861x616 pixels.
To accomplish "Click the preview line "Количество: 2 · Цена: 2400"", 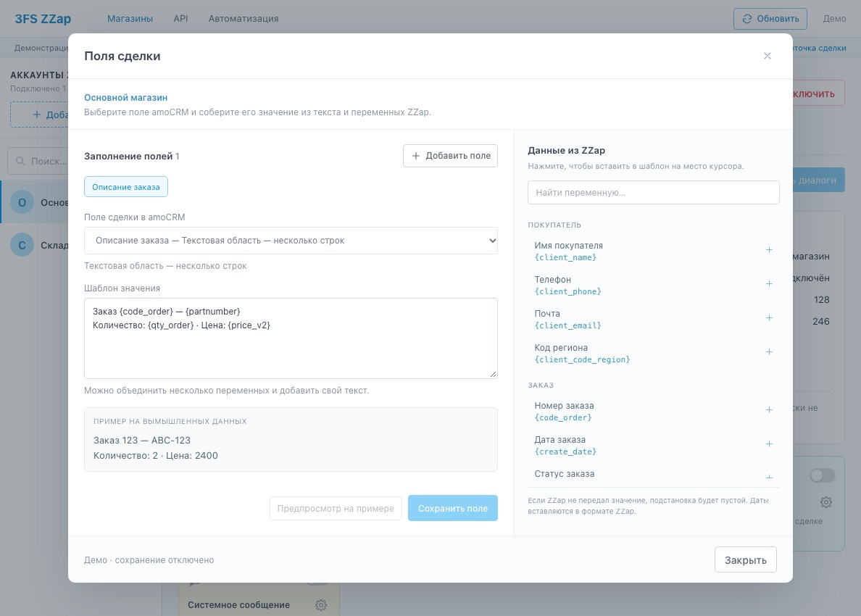I will coord(156,456).
